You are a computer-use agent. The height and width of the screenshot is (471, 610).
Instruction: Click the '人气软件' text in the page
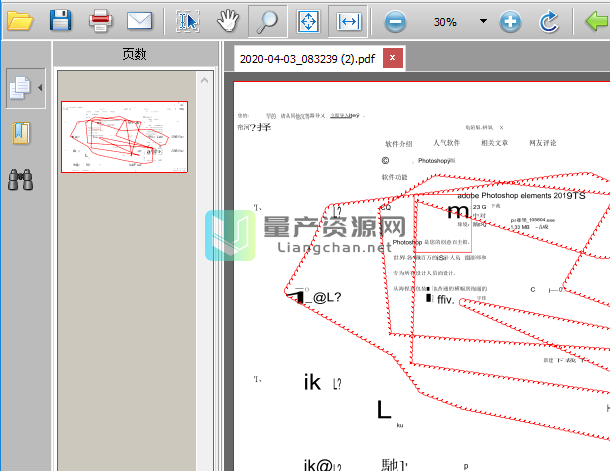click(x=447, y=143)
